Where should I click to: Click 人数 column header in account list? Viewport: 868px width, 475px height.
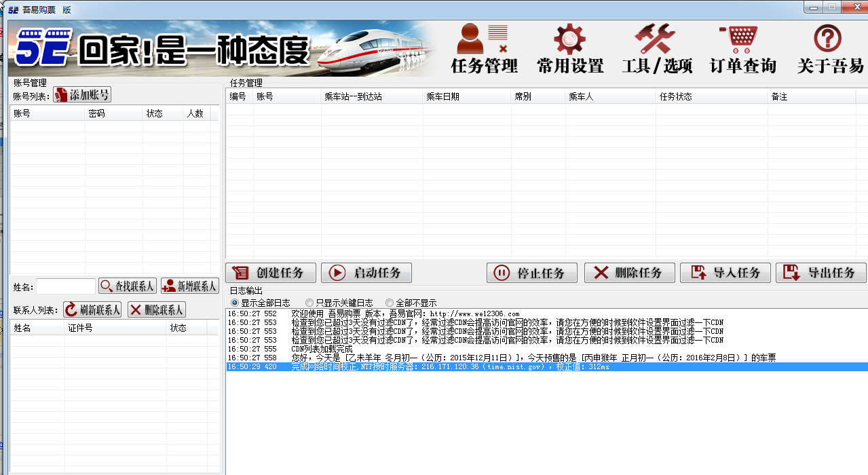[197, 114]
